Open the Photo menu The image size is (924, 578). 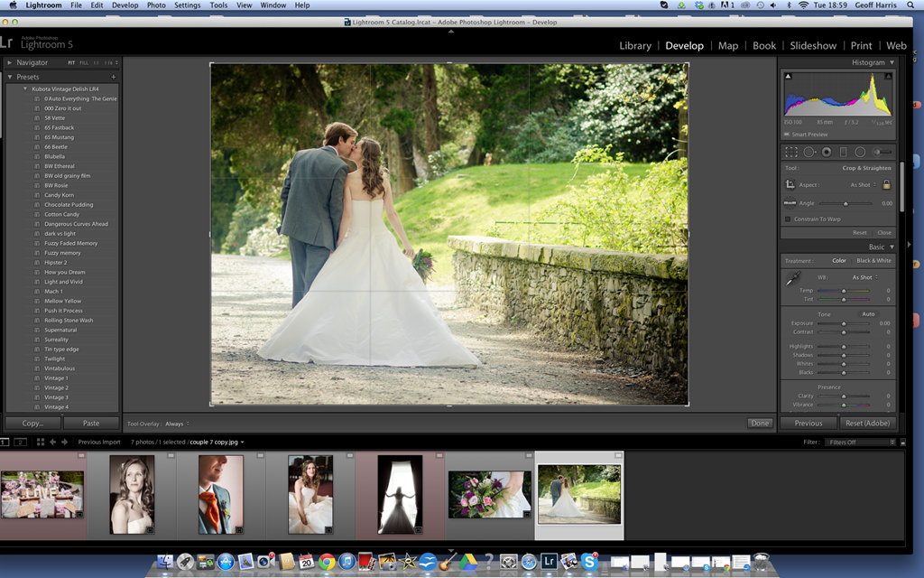(x=156, y=5)
